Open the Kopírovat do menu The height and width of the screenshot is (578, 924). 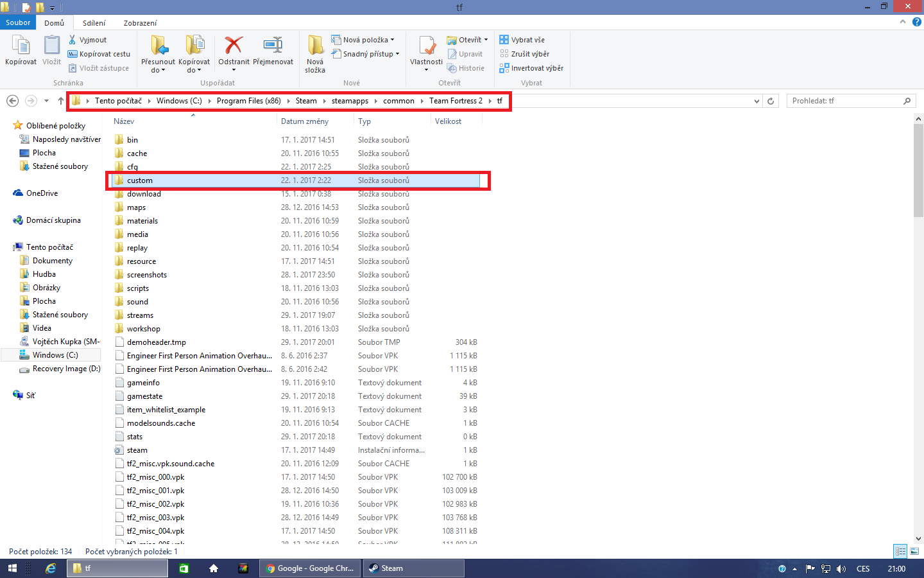tap(194, 54)
